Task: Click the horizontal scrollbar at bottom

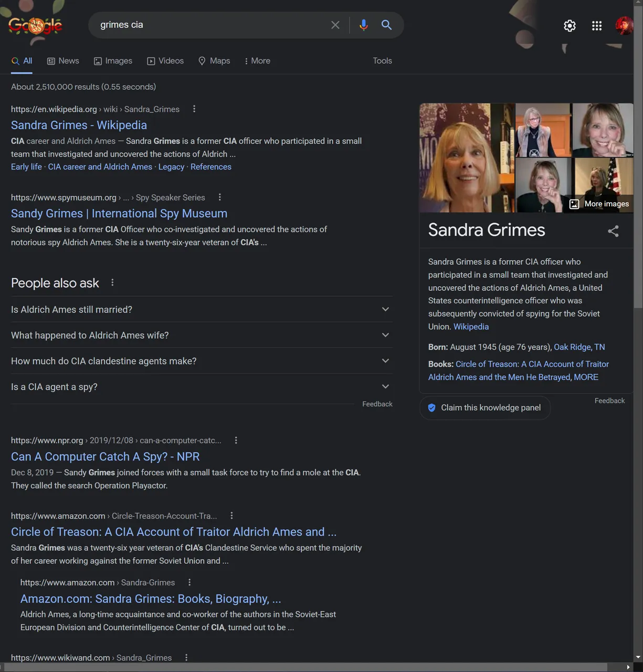Action: pos(305,667)
